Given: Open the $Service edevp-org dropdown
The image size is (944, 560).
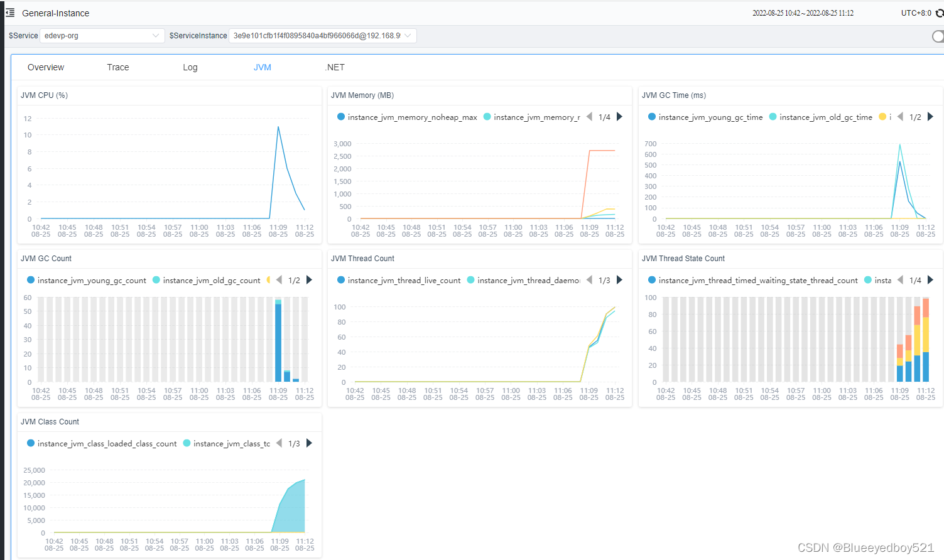Looking at the screenshot, I should tap(102, 36).
